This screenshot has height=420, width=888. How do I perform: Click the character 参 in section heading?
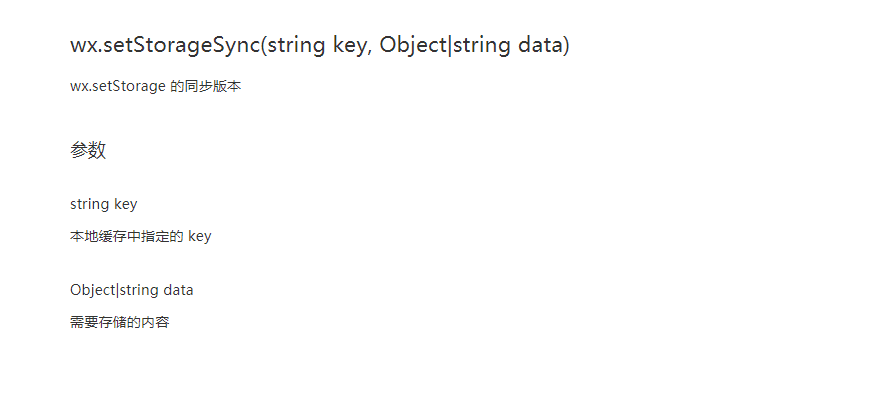tap(79, 150)
